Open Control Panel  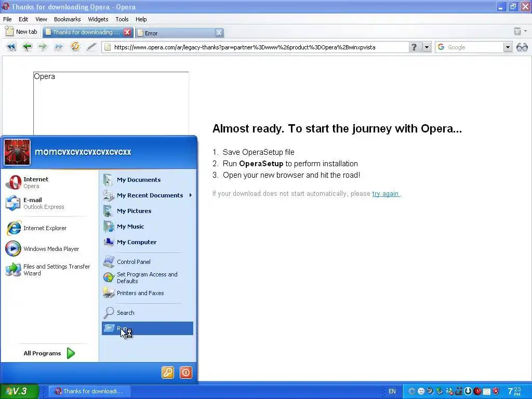[x=148, y=262]
